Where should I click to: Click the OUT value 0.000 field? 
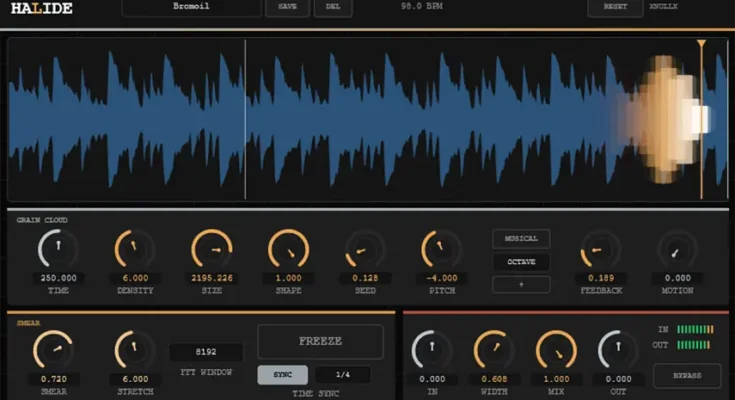[x=618, y=379]
